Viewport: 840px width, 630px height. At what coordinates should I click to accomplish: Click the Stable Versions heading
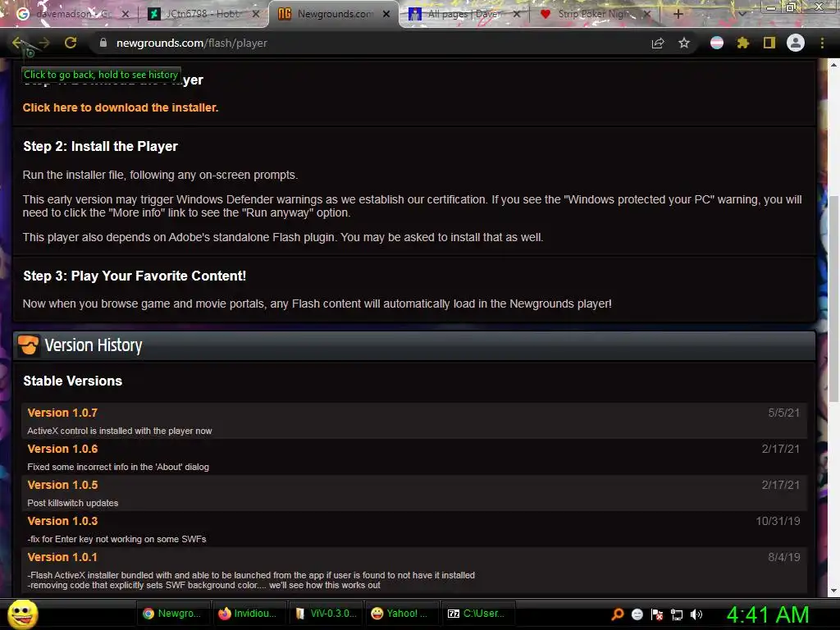(73, 381)
